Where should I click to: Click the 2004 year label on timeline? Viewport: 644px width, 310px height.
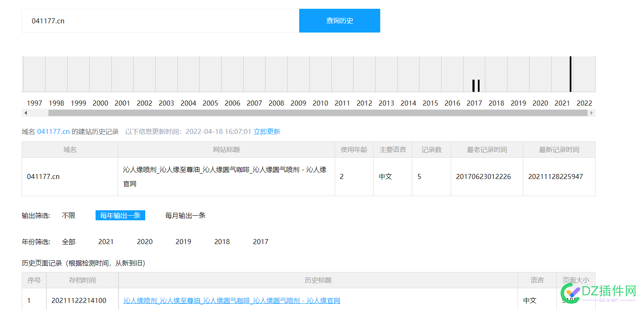(188, 103)
